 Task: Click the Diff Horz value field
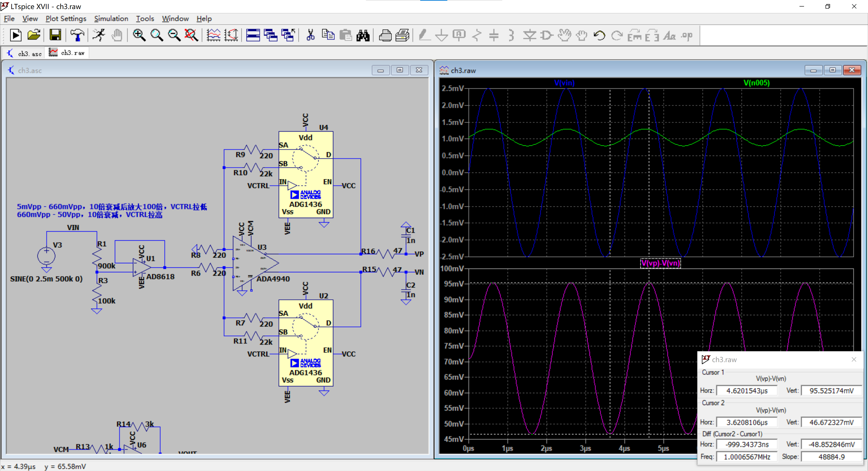[747, 444]
